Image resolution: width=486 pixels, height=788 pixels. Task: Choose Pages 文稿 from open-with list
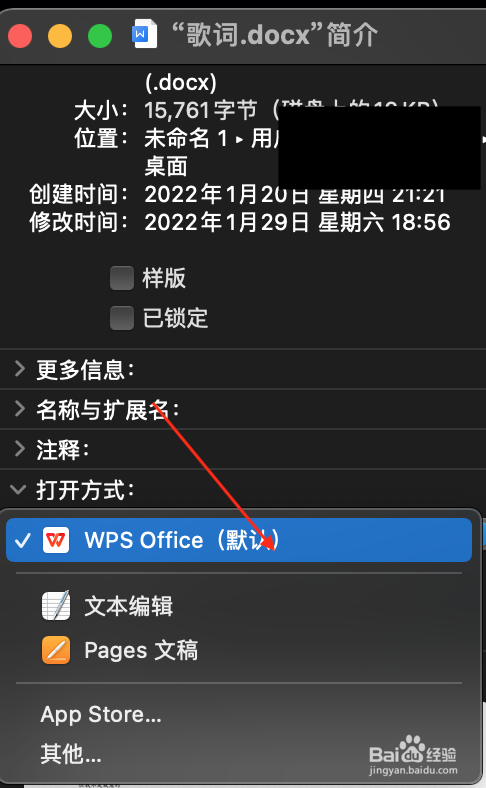point(141,650)
